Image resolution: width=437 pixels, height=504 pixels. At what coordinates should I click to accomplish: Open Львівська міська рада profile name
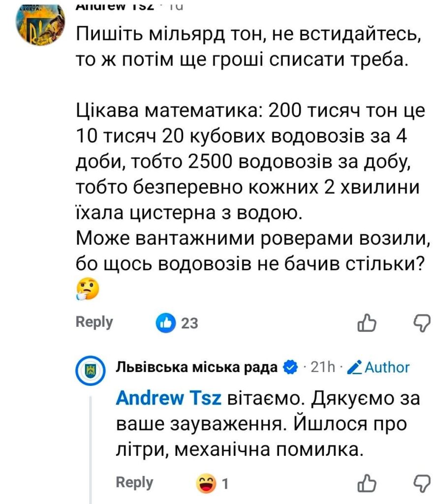coord(197,367)
